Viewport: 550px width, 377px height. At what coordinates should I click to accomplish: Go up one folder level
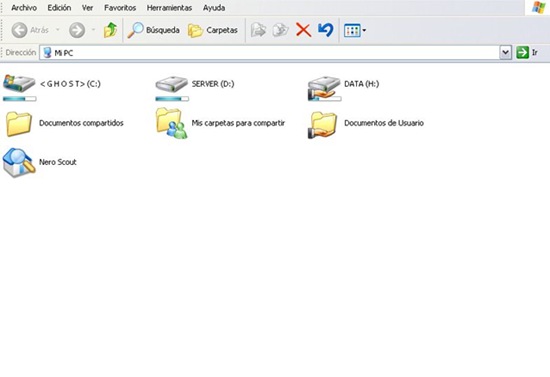(x=110, y=30)
